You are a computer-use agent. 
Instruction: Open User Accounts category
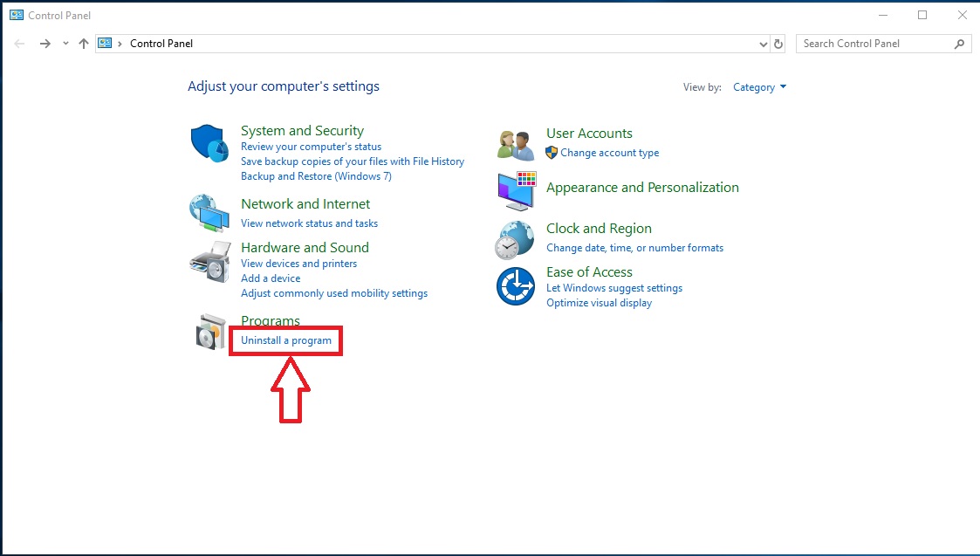pyautogui.click(x=589, y=134)
